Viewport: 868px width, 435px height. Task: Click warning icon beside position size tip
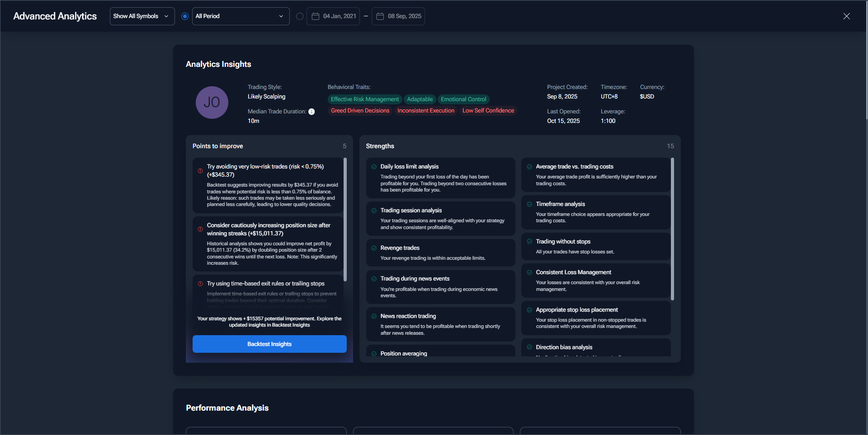tap(200, 229)
